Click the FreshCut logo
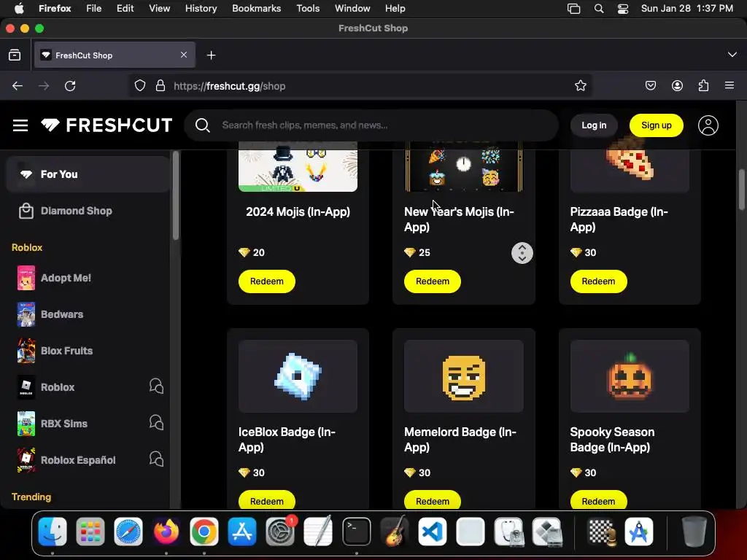747x560 pixels. point(107,125)
